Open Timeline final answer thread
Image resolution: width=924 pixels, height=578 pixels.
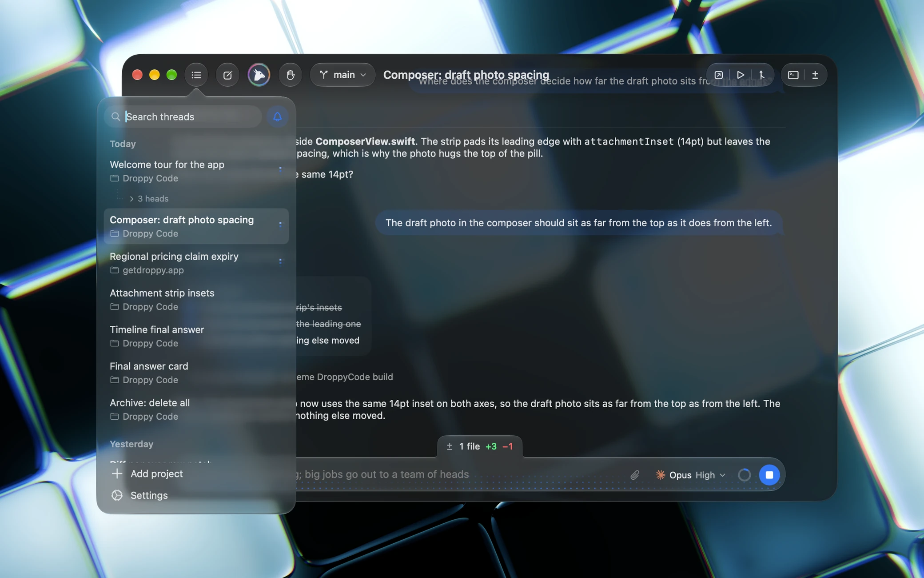[196, 336]
